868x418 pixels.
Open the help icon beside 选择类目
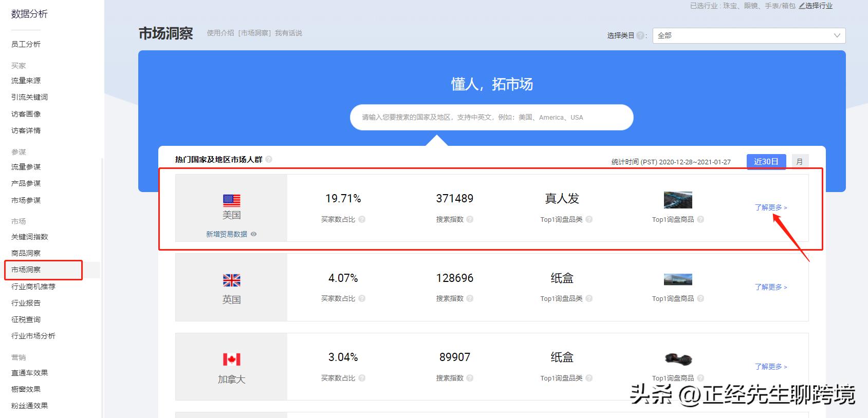[x=640, y=35]
